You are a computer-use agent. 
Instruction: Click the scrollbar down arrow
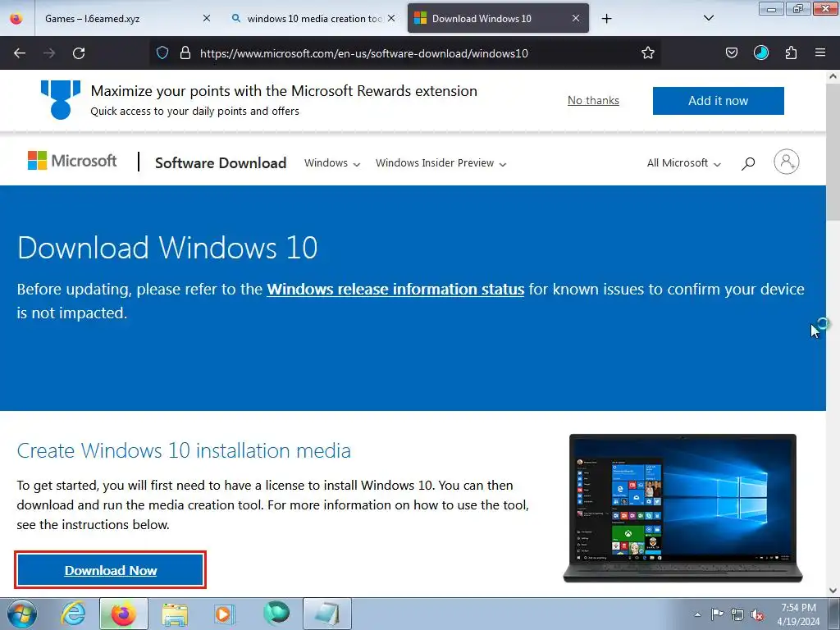tap(833, 591)
